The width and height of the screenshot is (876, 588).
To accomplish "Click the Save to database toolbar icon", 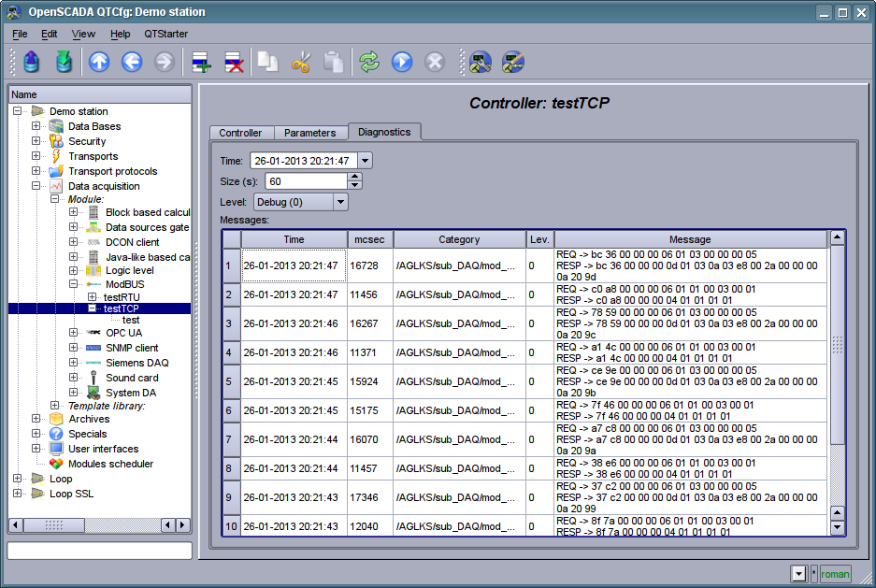I will (64, 63).
